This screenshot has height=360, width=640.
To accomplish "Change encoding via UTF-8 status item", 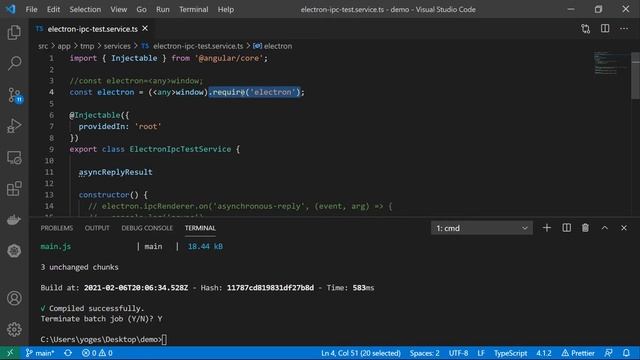I will tap(458, 353).
